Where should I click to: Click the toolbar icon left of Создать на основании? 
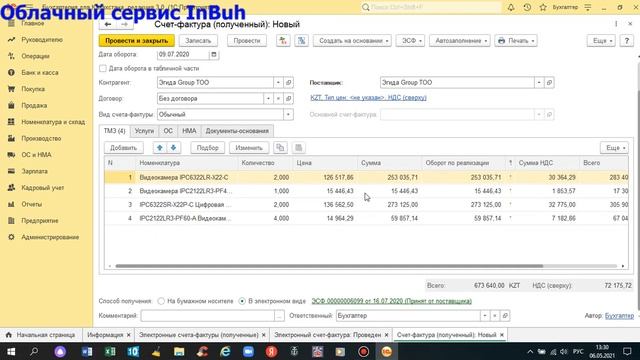click(301, 41)
